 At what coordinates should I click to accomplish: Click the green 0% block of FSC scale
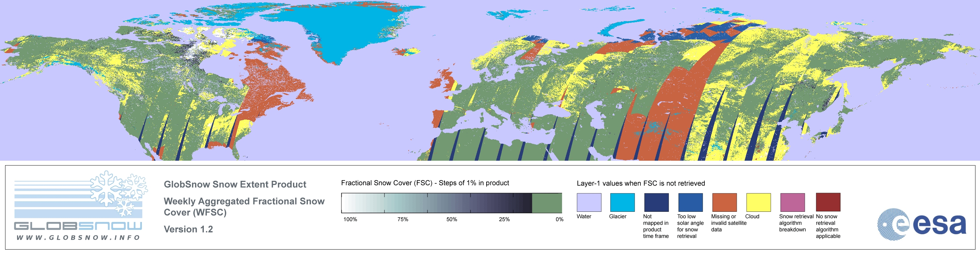[x=547, y=203]
